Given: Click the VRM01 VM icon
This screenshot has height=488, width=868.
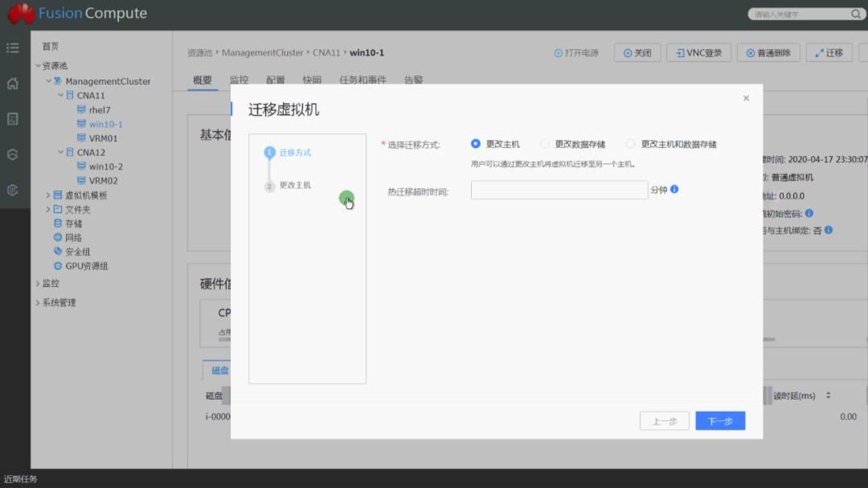Looking at the screenshot, I should pyautogui.click(x=81, y=138).
